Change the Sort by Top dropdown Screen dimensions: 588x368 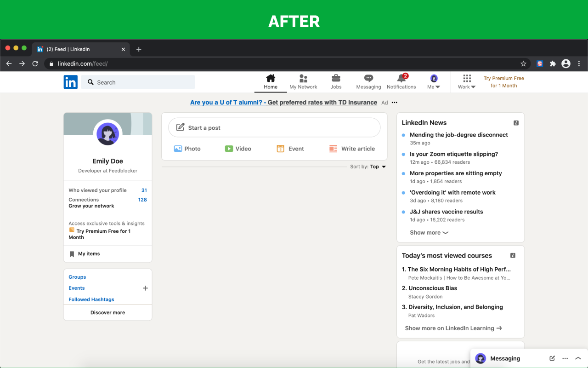[378, 167]
